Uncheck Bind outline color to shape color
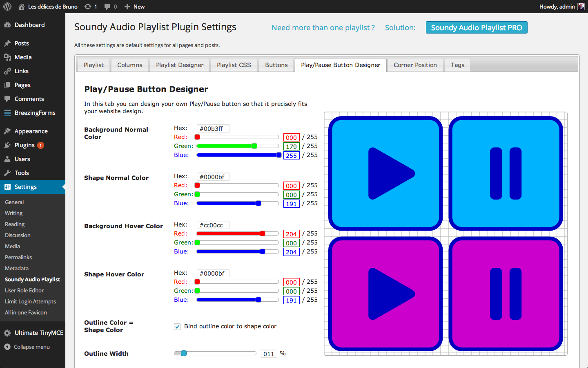588x368 pixels. tap(177, 327)
